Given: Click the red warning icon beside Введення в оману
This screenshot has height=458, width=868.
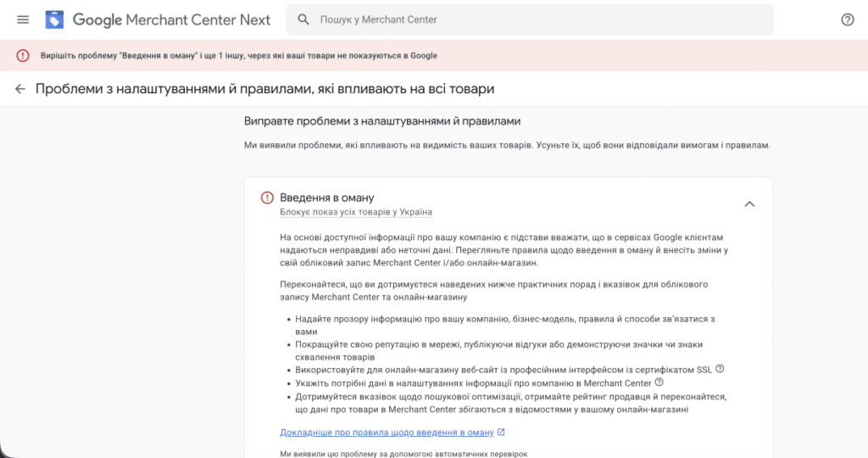Looking at the screenshot, I should [267, 198].
